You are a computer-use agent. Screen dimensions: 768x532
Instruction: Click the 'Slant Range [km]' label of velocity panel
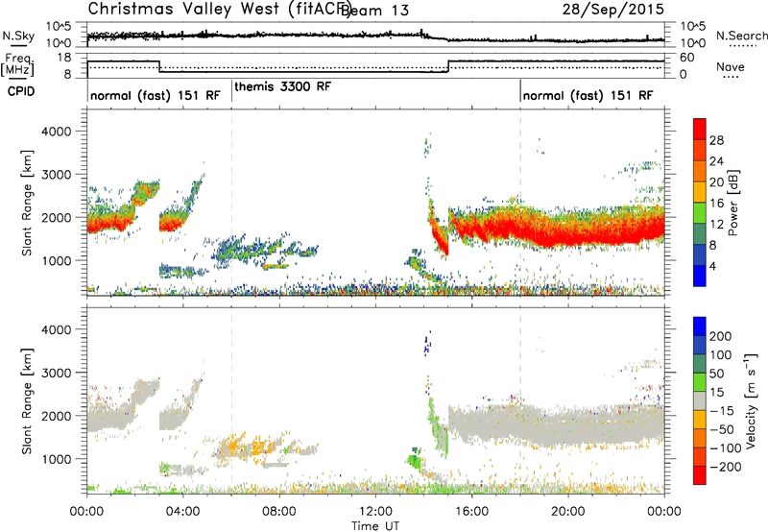coord(27,401)
